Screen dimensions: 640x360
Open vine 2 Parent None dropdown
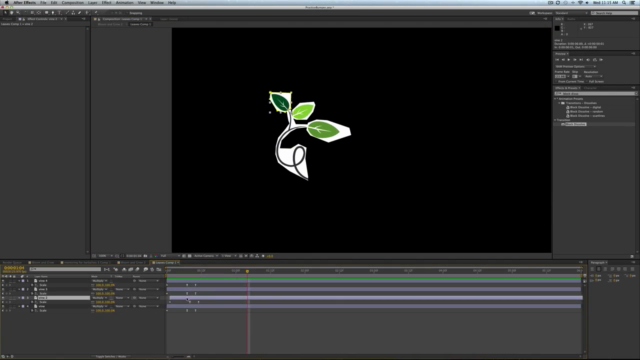tap(149, 298)
